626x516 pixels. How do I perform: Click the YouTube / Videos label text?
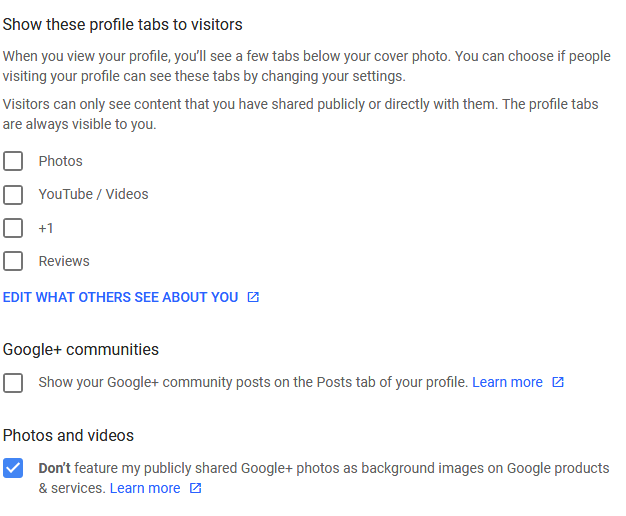93,194
